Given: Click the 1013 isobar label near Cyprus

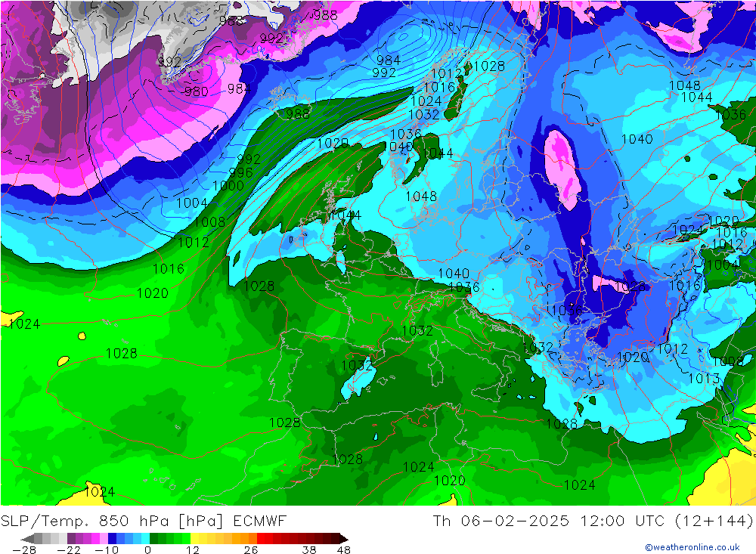Looking at the screenshot, I should [704, 379].
